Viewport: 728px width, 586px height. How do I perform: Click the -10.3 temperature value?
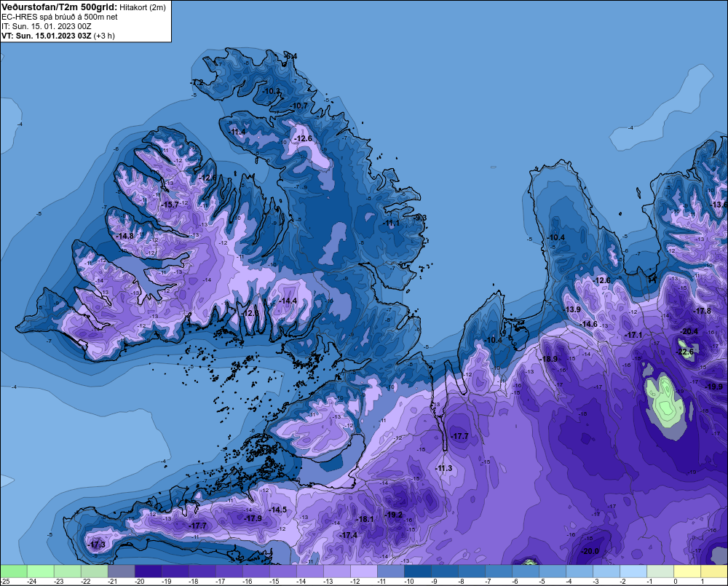[272, 91]
